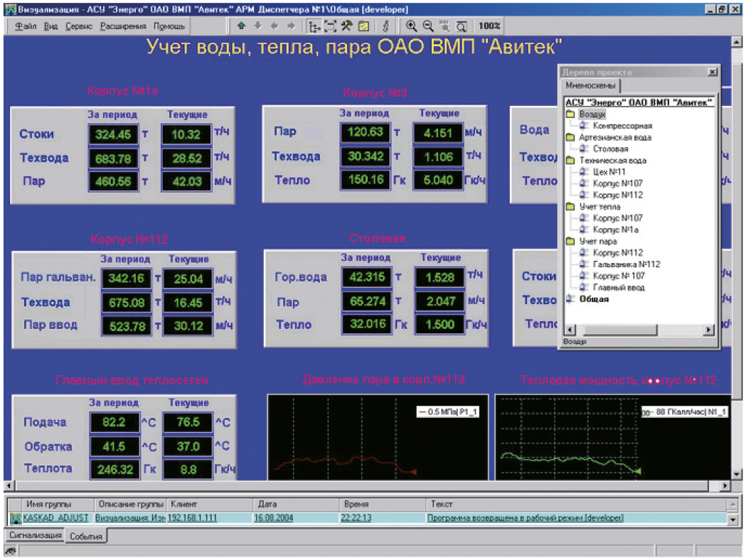Open the Вид menu
This screenshot has width=746, height=560.
pyautogui.click(x=50, y=26)
